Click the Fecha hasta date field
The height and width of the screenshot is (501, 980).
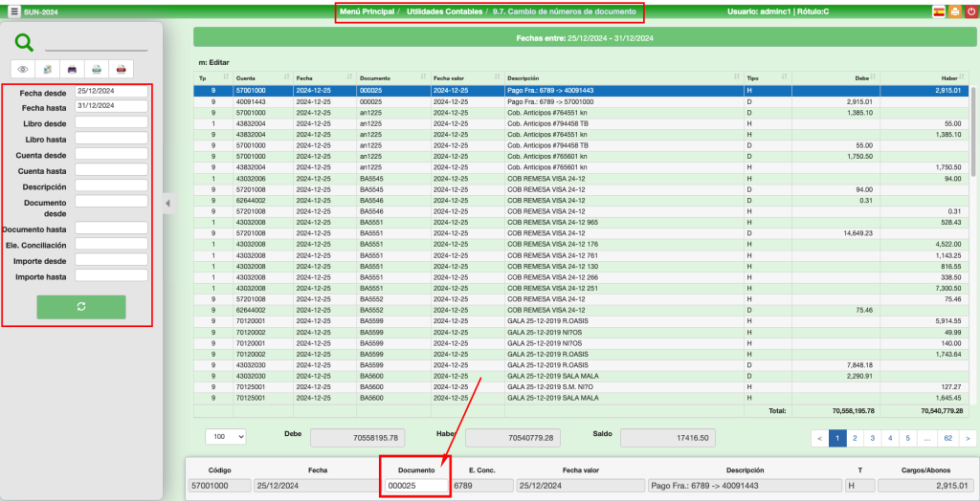111,106
